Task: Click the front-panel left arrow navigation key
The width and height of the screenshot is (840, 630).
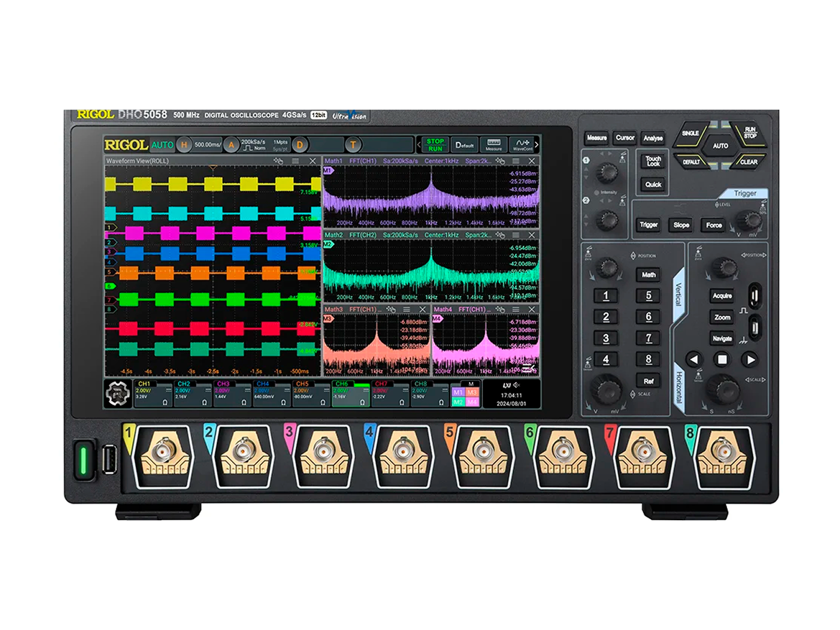Action: 694,360
